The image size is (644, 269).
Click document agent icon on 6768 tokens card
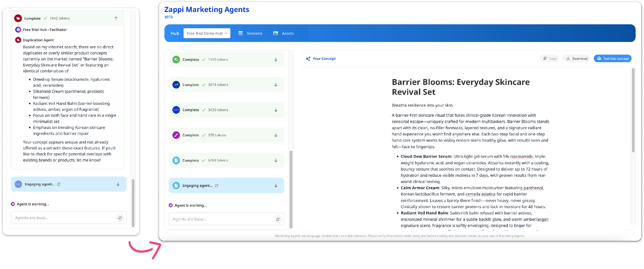(x=176, y=160)
